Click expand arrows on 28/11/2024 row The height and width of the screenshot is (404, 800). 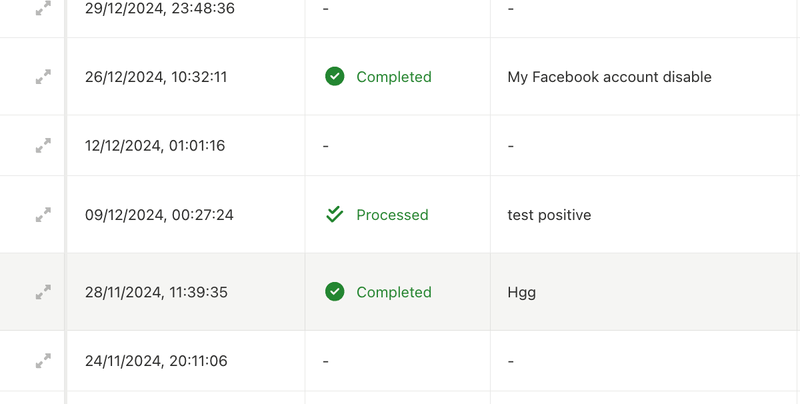[x=43, y=292]
